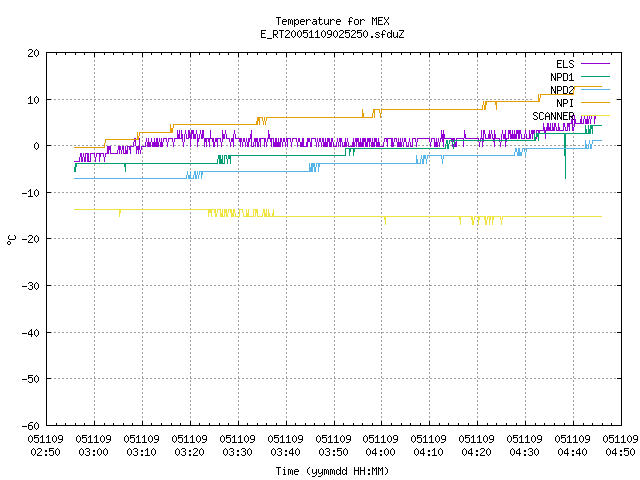Click the y-axis tick label -20
Screen dimensions: 640x480
tap(31, 239)
